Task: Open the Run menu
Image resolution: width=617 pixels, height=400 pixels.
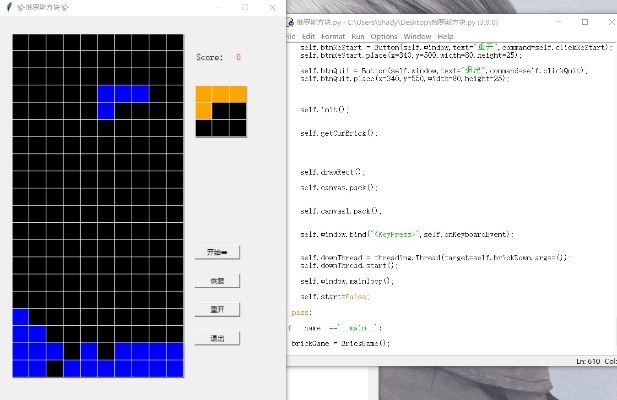Action: point(358,36)
